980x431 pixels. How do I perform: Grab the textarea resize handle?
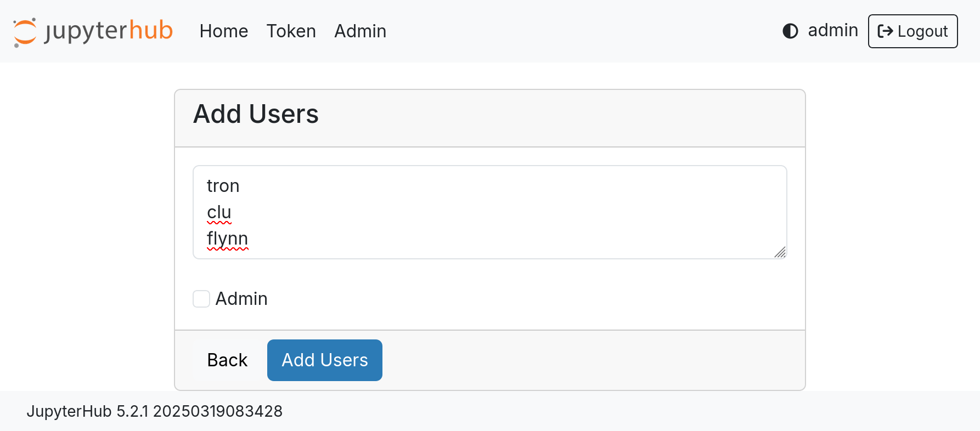click(780, 252)
